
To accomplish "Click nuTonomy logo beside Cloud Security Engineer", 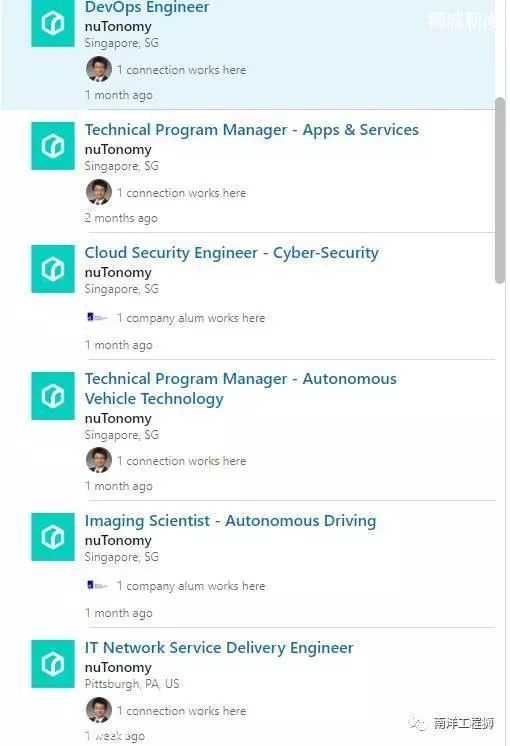I will [x=53, y=269].
